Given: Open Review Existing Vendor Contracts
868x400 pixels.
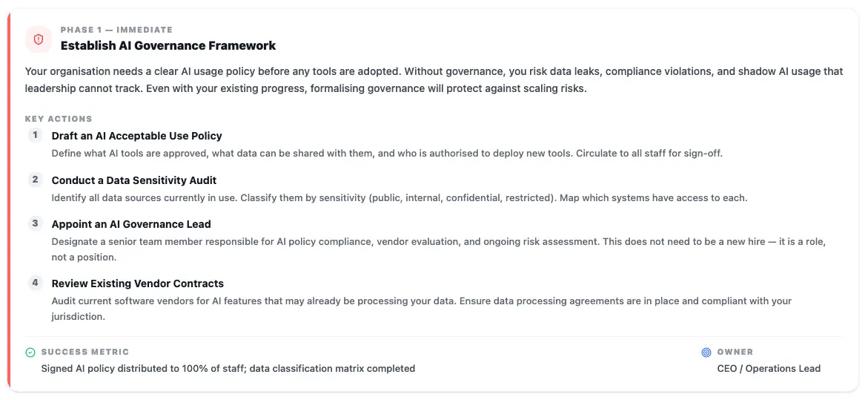Looking at the screenshot, I should (138, 283).
